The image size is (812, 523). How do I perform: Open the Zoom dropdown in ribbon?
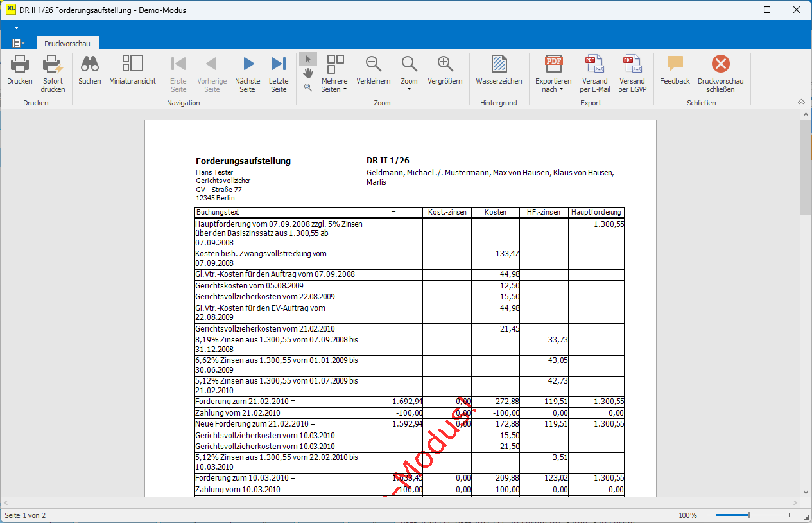point(410,74)
